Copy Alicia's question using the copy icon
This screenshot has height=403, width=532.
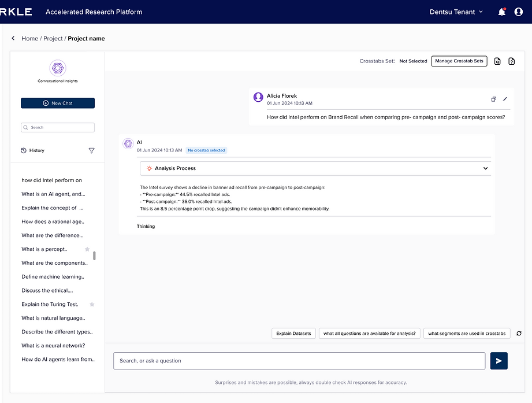(x=494, y=99)
